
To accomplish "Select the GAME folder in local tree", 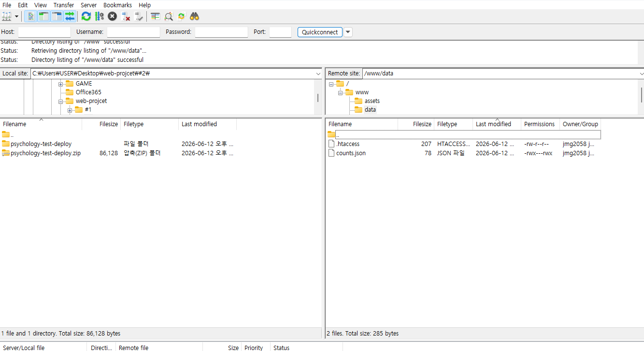I will point(84,84).
